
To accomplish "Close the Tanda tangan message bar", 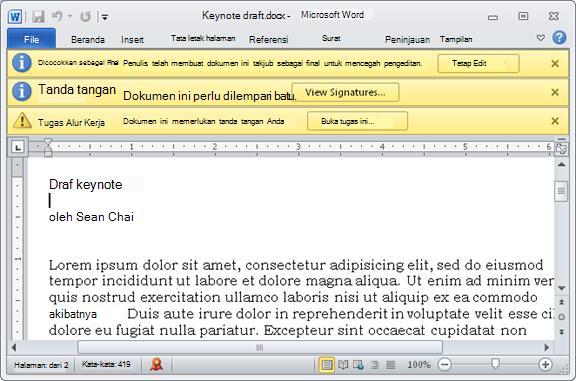I will click(x=555, y=92).
